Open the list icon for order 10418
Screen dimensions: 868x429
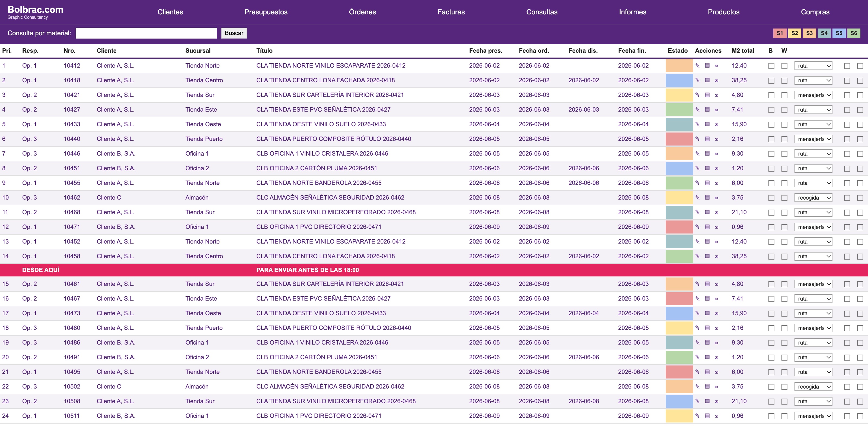point(707,80)
